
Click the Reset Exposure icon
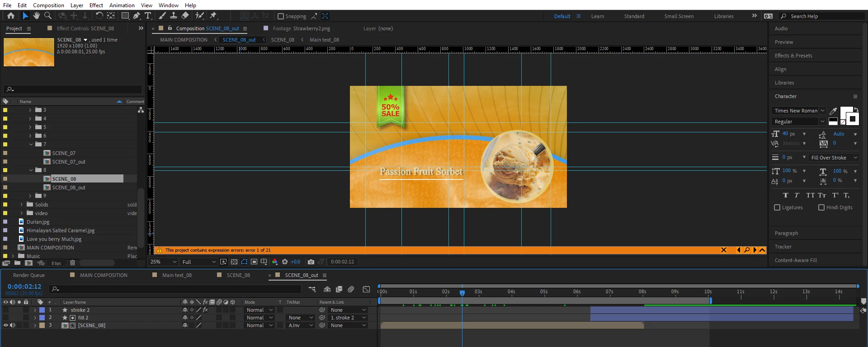click(x=285, y=262)
